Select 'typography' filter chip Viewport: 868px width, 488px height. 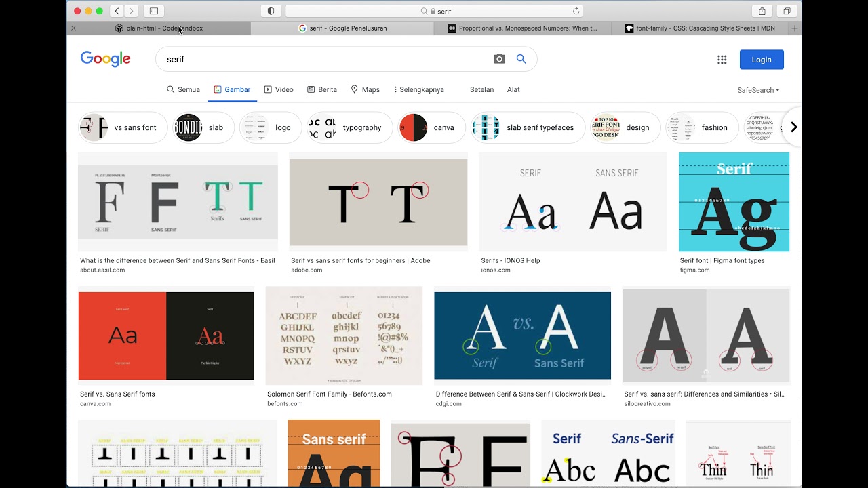[350, 127]
